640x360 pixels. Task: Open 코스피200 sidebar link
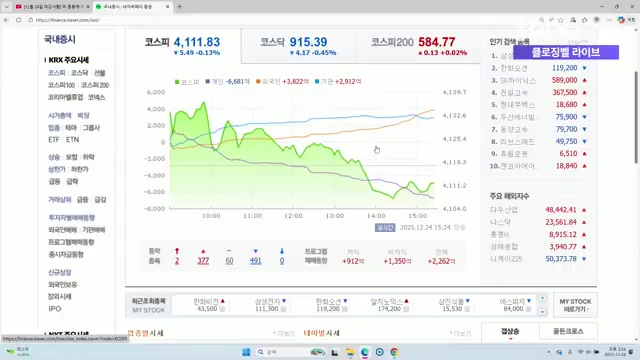pyautogui.click(x=95, y=85)
